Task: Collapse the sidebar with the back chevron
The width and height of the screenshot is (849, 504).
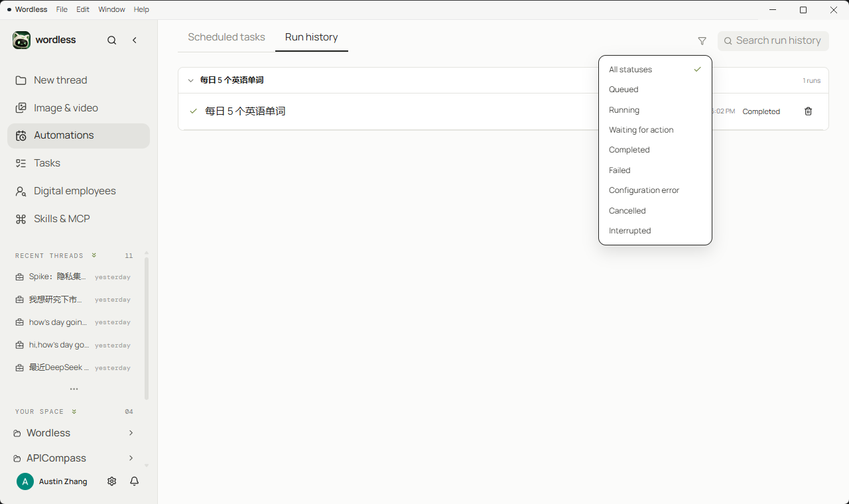Action: 135,40
